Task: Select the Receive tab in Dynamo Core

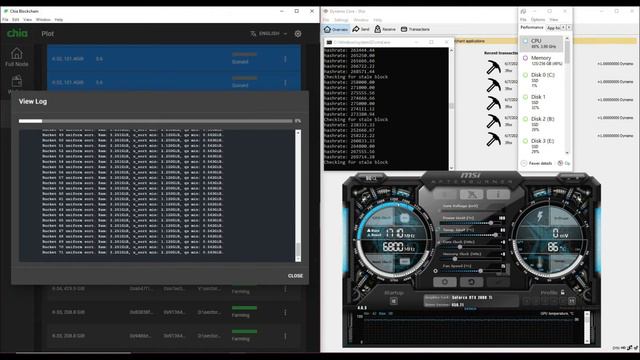Action: [x=385, y=29]
